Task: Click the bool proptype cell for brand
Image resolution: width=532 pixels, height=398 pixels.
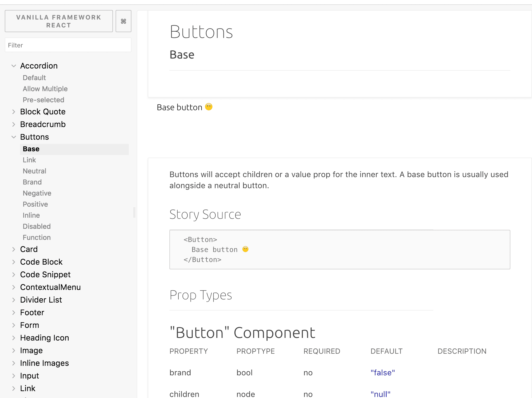Action: tap(244, 372)
